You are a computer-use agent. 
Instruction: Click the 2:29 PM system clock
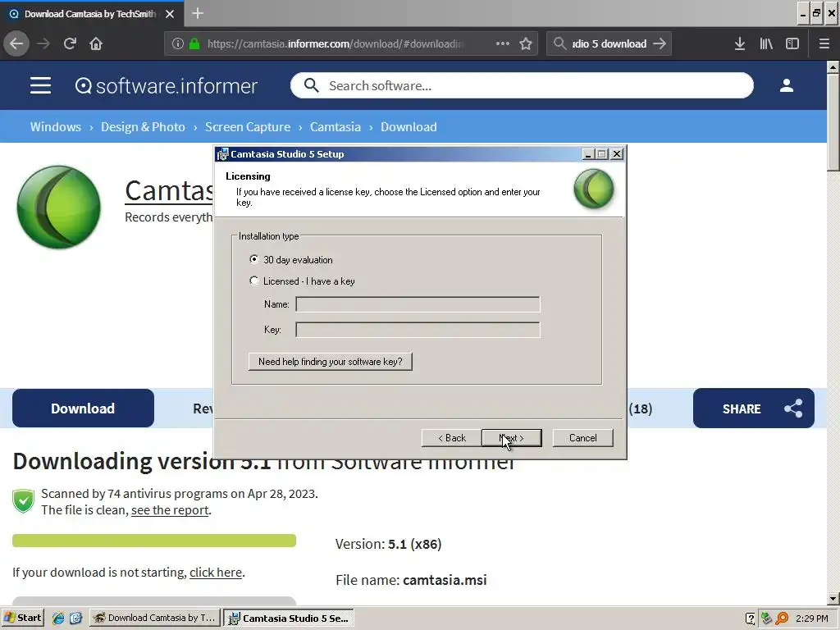click(x=811, y=619)
